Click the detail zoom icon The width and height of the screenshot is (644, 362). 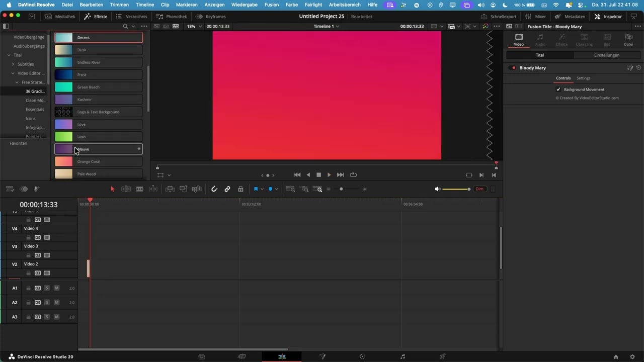(x=304, y=189)
